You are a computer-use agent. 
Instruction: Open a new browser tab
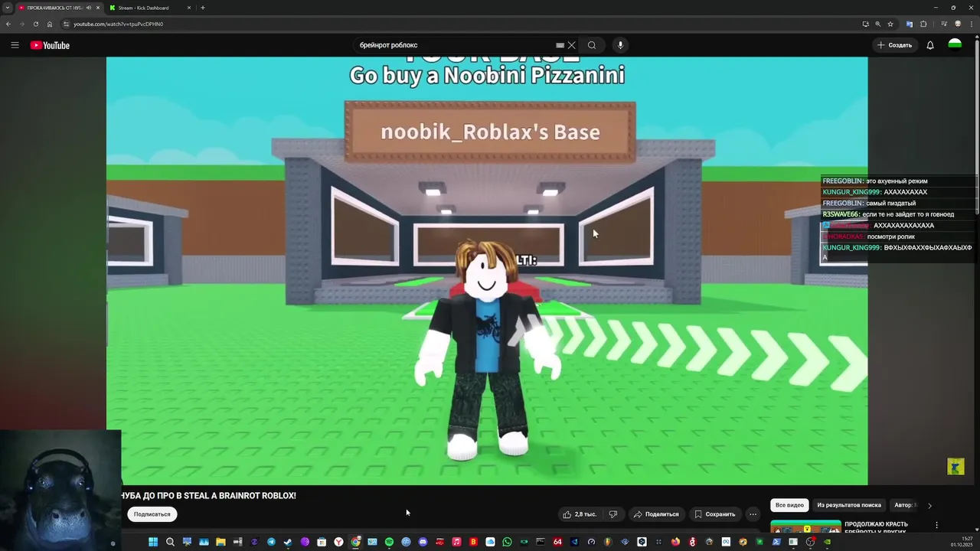point(202,8)
